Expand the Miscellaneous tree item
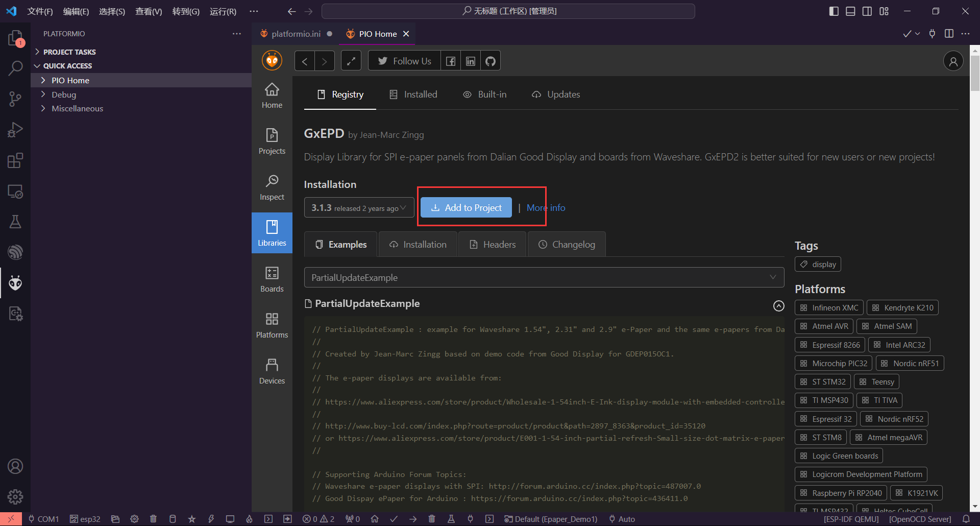980x526 pixels. point(141,108)
